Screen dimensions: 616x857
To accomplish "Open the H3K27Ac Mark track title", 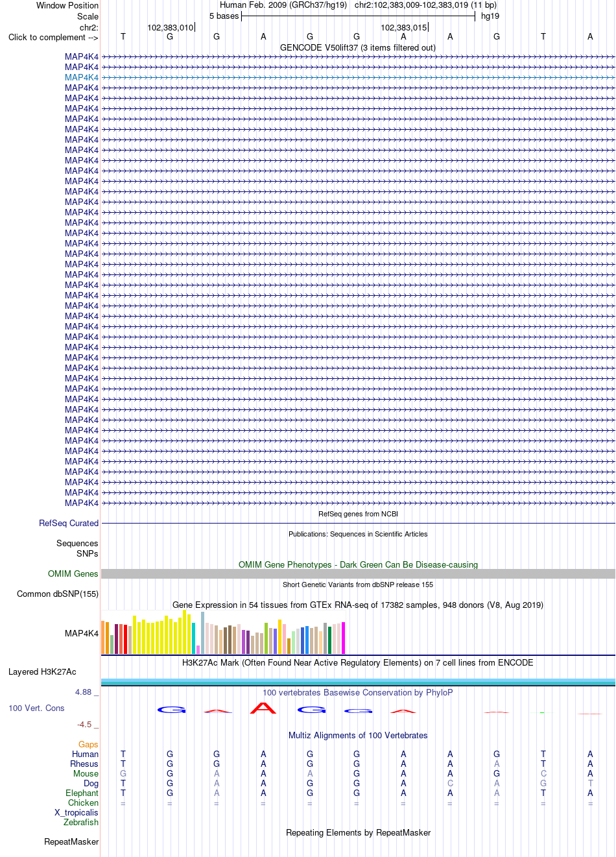I will tap(358, 663).
